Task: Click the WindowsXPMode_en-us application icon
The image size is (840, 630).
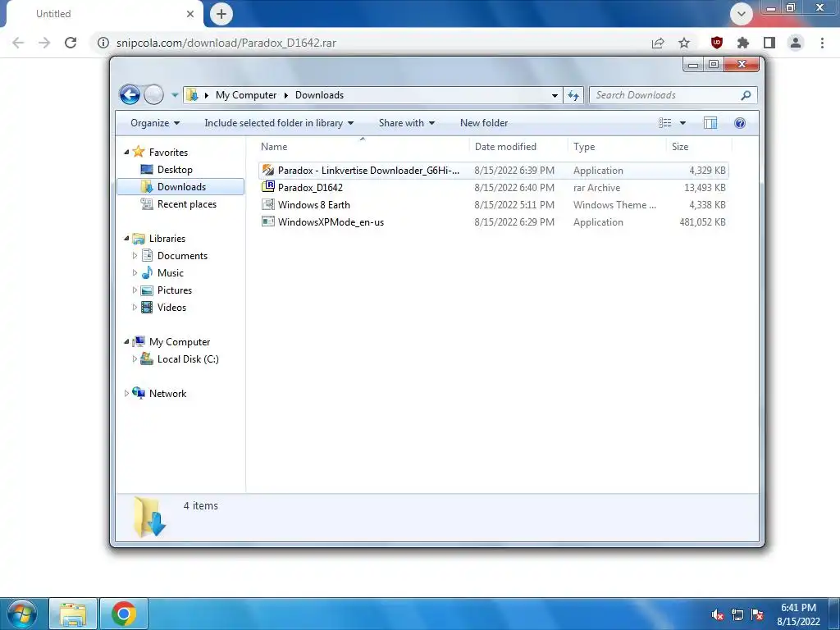Action: (268, 221)
